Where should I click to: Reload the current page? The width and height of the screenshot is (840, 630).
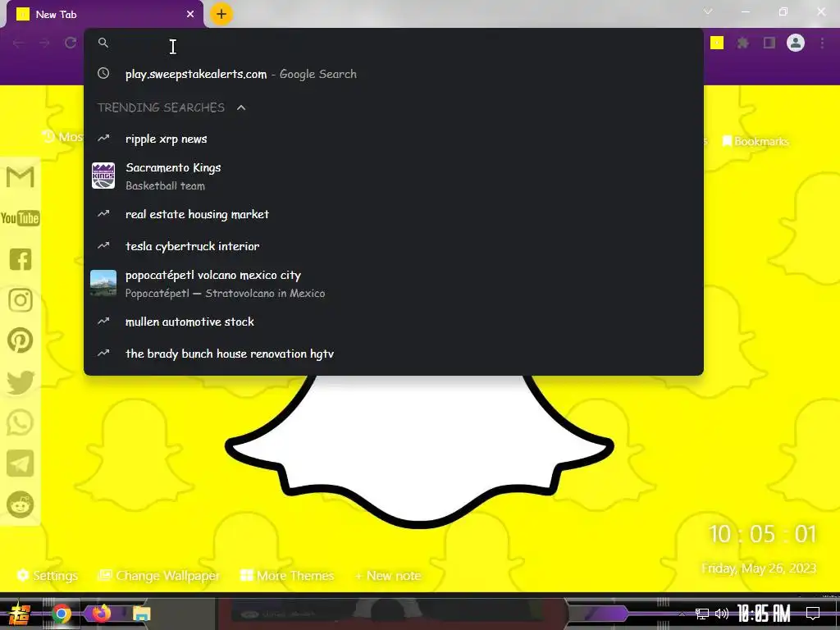click(71, 43)
